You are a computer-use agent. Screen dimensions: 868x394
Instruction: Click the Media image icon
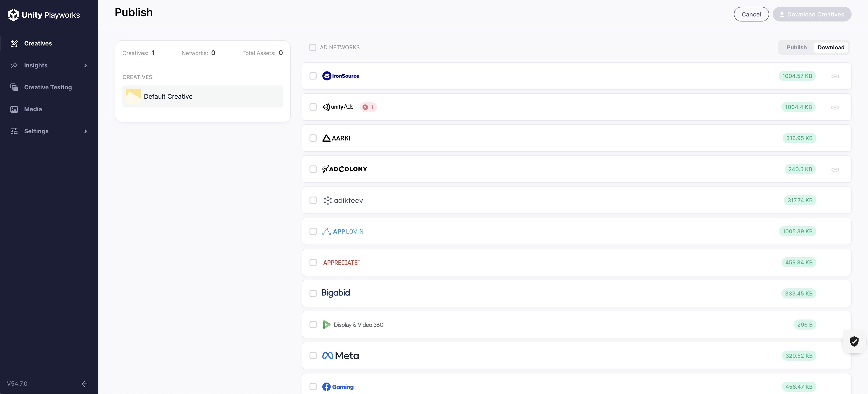(x=14, y=109)
